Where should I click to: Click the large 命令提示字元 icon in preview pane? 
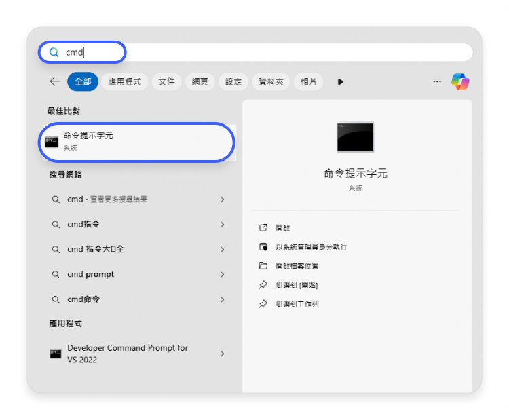355,137
